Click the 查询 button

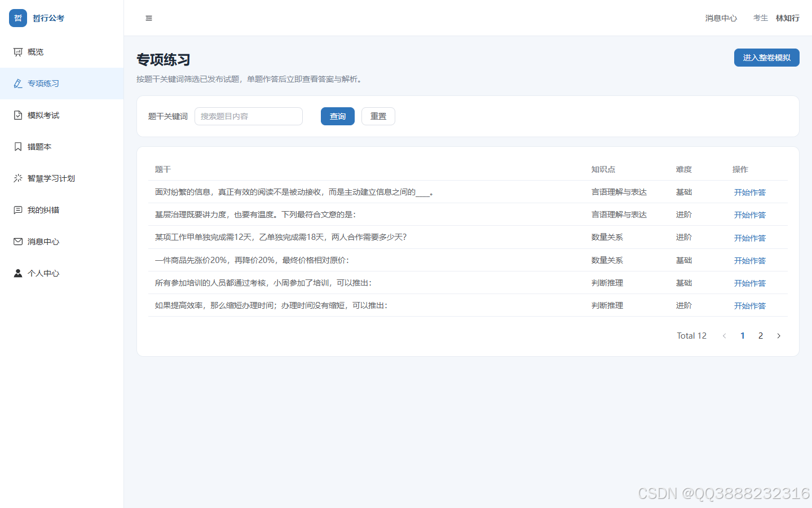tap(338, 116)
